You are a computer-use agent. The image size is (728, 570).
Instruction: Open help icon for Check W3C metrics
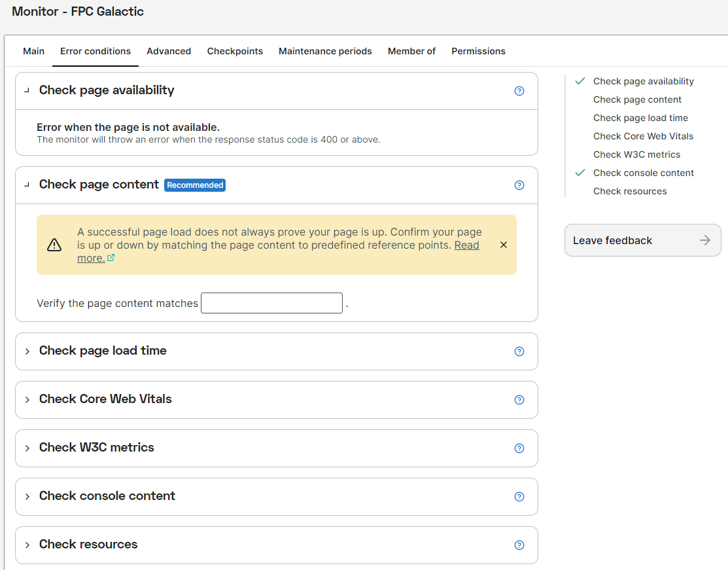(x=519, y=448)
